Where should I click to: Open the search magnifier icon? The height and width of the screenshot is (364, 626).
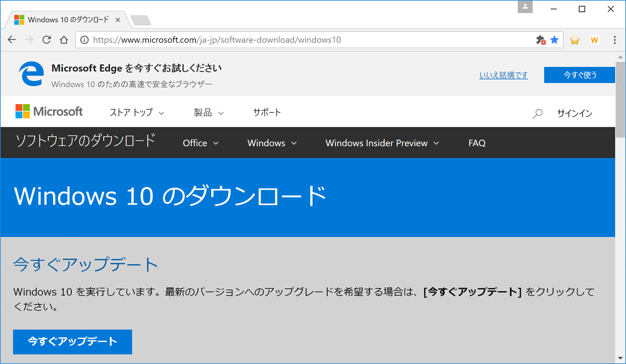(537, 114)
